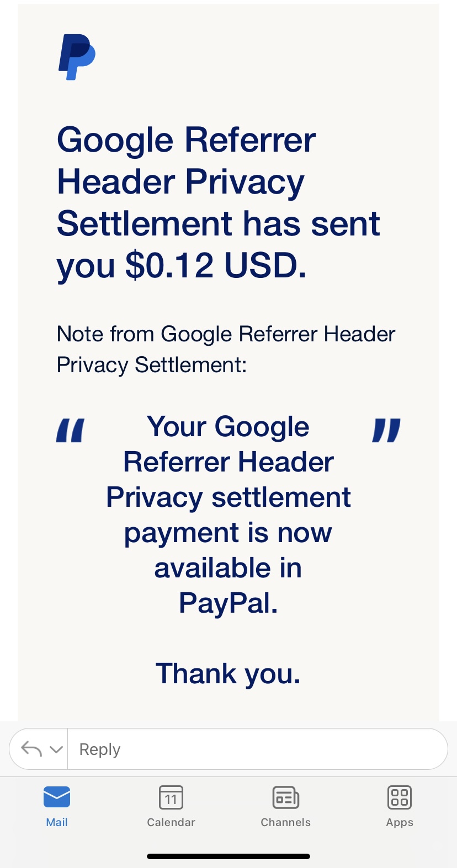Image resolution: width=457 pixels, height=868 pixels.
Task: Select the Mail tab label
Action: pyautogui.click(x=57, y=822)
